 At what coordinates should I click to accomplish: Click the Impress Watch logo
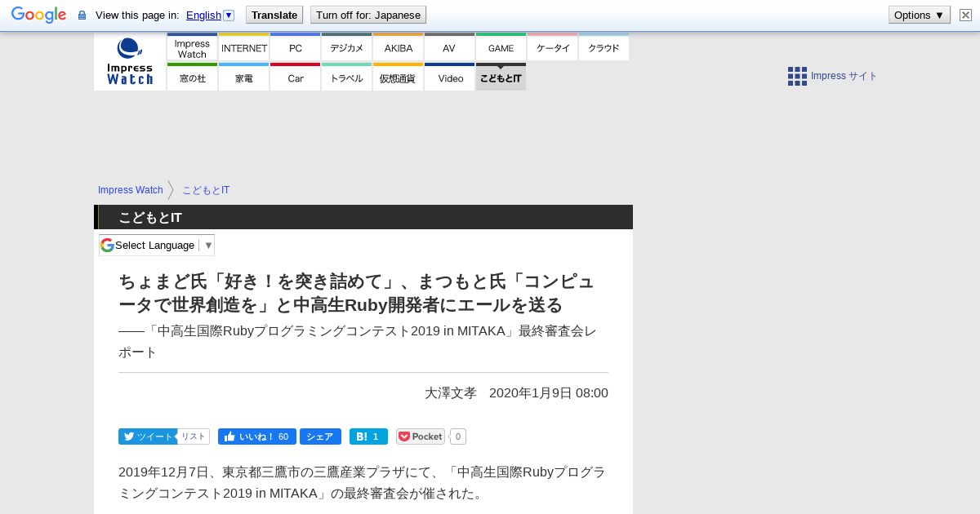[130, 61]
